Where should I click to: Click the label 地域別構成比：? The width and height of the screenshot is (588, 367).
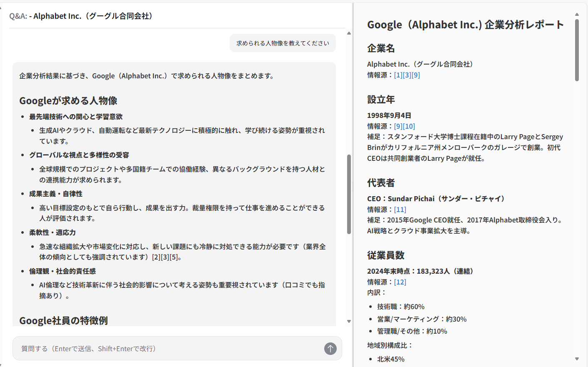(390, 345)
